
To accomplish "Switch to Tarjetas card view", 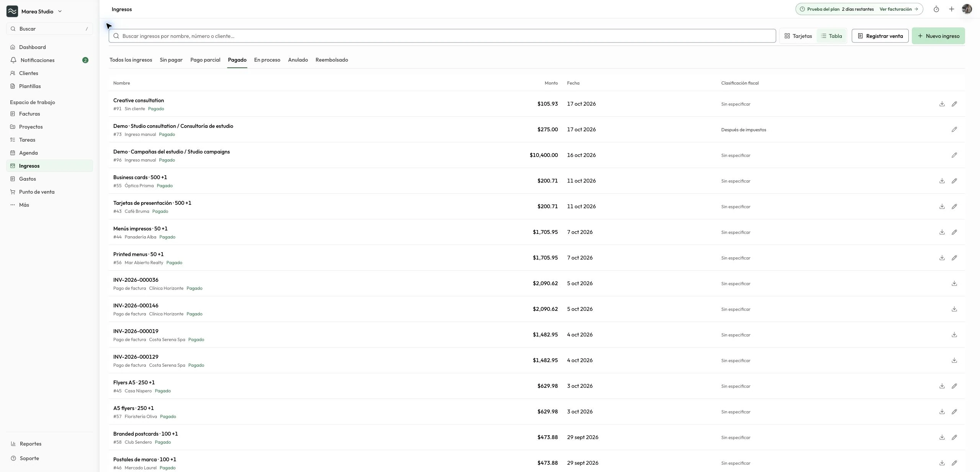I will pyautogui.click(x=798, y=36).
